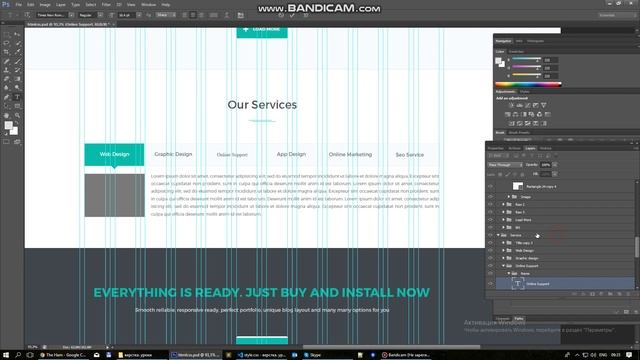The height and width of the screenshot is (360, 640).
Task: Close the open document tab
Action: [114, 24]
